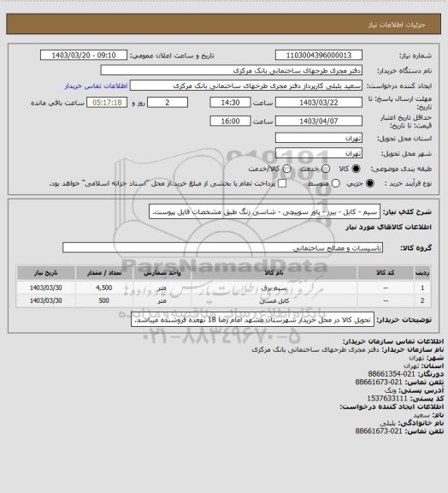The width and height of the screenshot is (448, 493).
Task: Click the goods group field تاسیسات و مصالح ساختمانی
Action: tap(222, 247)
